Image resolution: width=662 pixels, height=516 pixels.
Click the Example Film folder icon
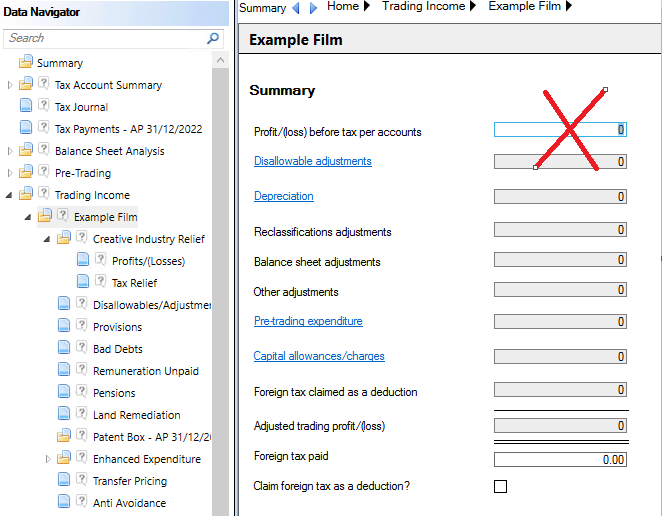point(44,216)
